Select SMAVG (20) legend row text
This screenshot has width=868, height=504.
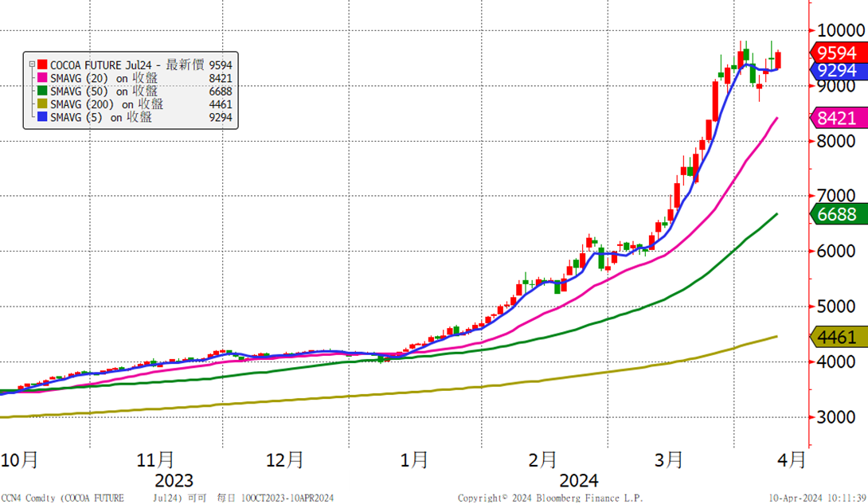coord(104,78)
